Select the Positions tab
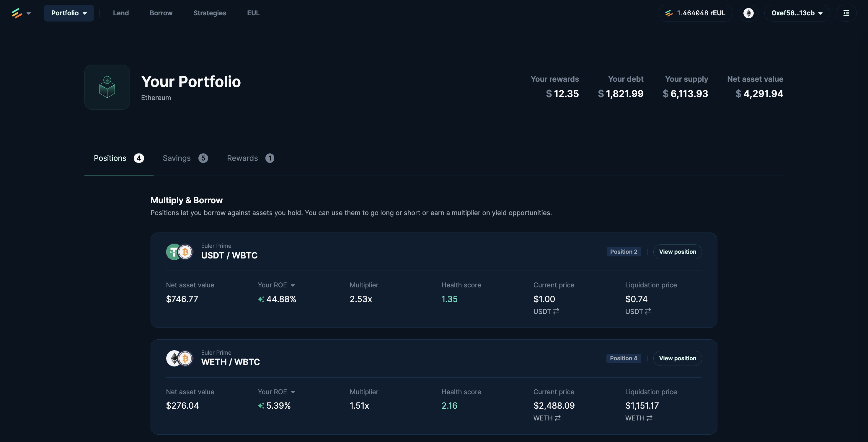The width and height of the screenshot is (868, 442). coord(119,158)
